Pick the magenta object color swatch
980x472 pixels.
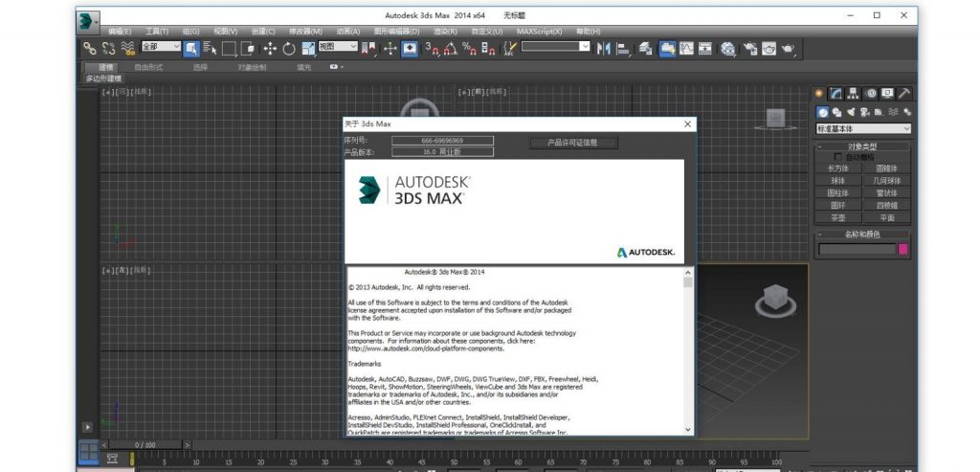903,250
